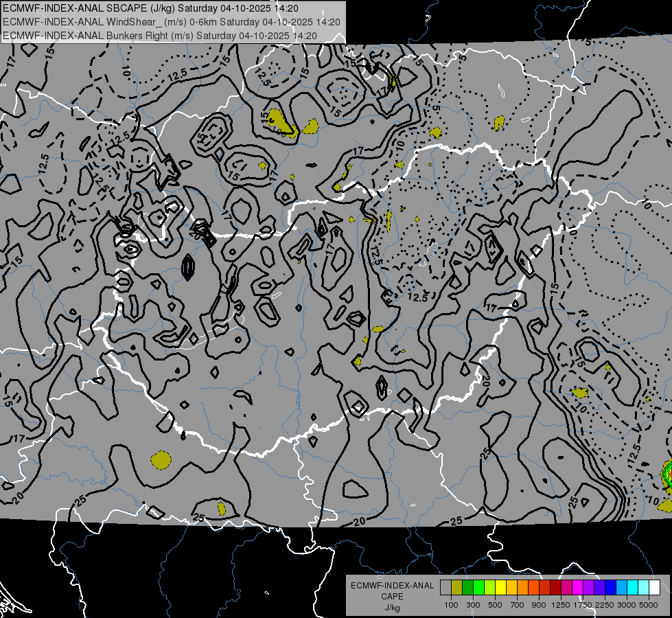The height and width of the screenshot is (618, 672).
Task: Pick the cyan 3000 J/kg swatch
Action: coord(633,587)
